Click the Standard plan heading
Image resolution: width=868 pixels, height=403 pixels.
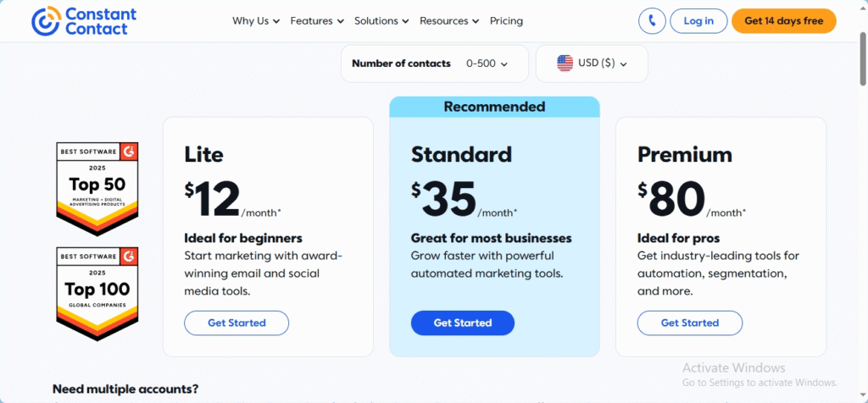click(461, 154)
